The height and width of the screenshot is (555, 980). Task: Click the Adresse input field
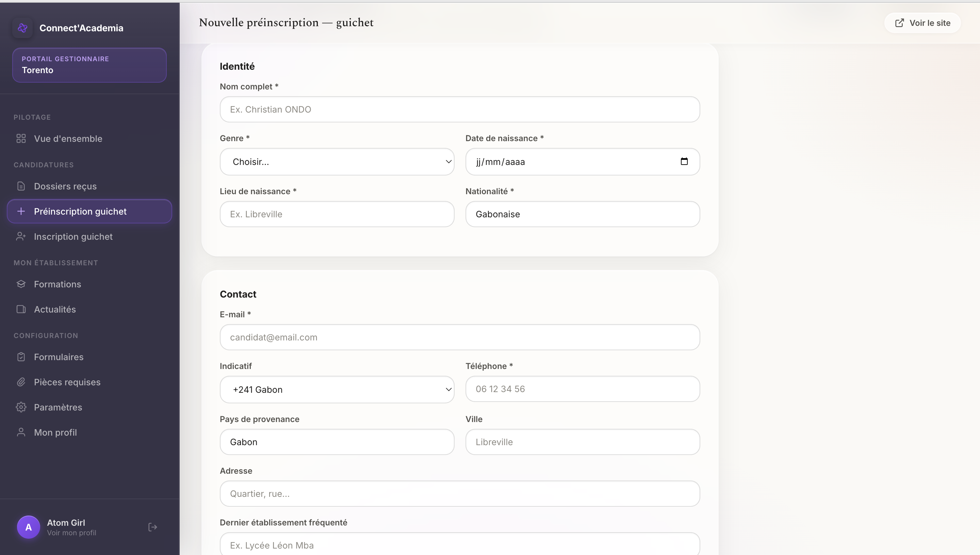[459, 494]
